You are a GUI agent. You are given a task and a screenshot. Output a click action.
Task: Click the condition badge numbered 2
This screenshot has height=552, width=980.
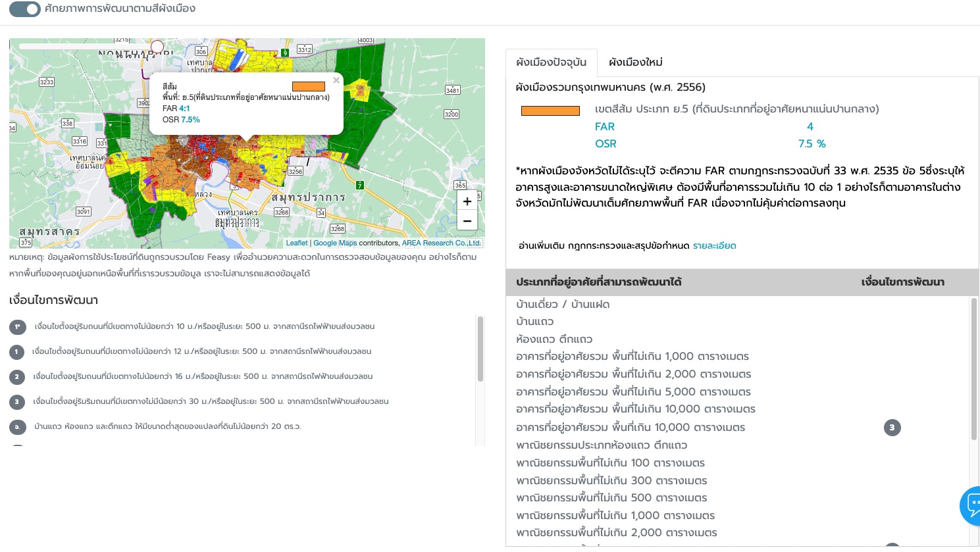click(x=17, y=377)
